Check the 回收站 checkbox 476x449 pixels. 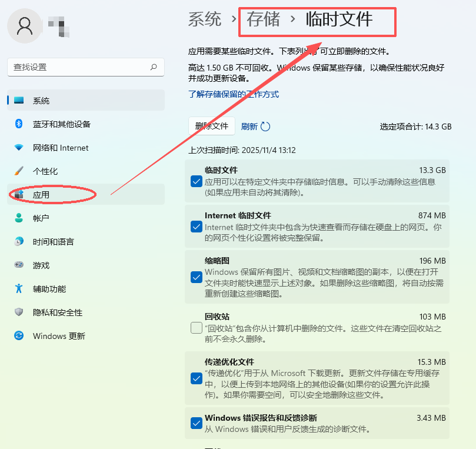pyautogui.click(x=197, y=328)
